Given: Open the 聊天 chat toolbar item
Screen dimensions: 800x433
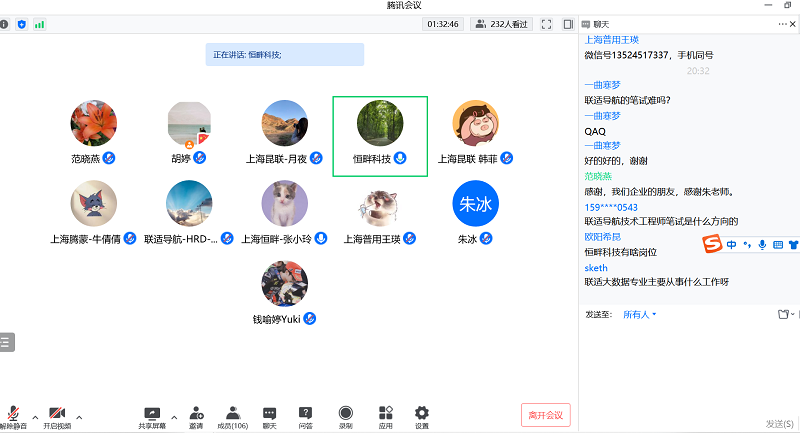Looking at the screenshot, I should (x=269, y=413).
